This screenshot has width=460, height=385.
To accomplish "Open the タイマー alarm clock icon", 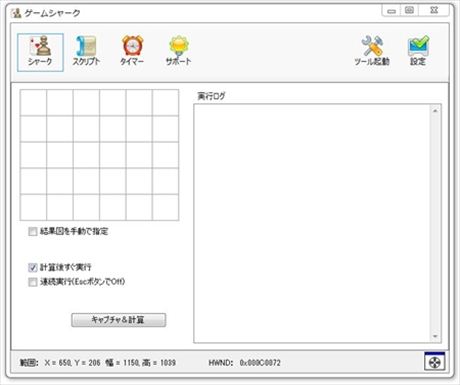I will tap(132, 51).
